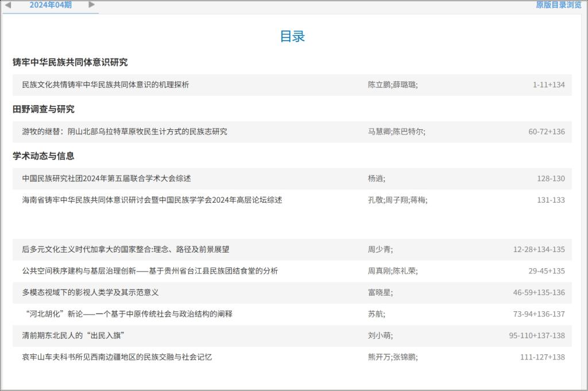Click author name 陈立鹏
588x391 pixels.
coord(379,85)
